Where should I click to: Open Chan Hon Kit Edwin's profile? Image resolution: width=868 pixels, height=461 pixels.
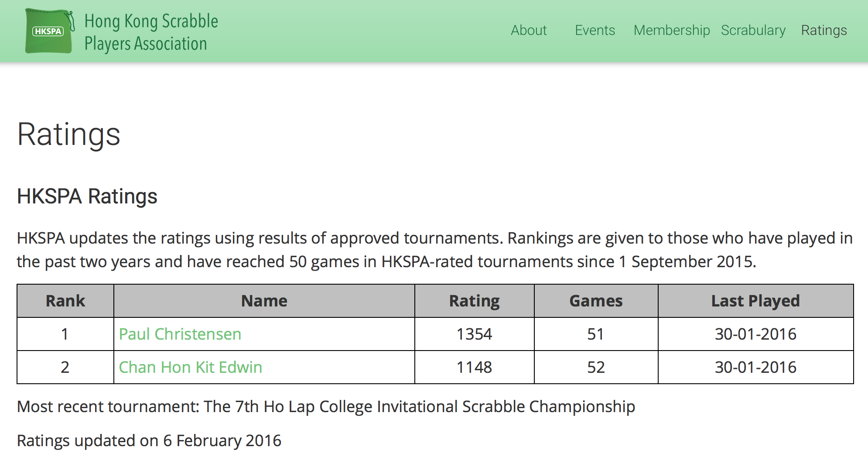[x=190, y=367]
